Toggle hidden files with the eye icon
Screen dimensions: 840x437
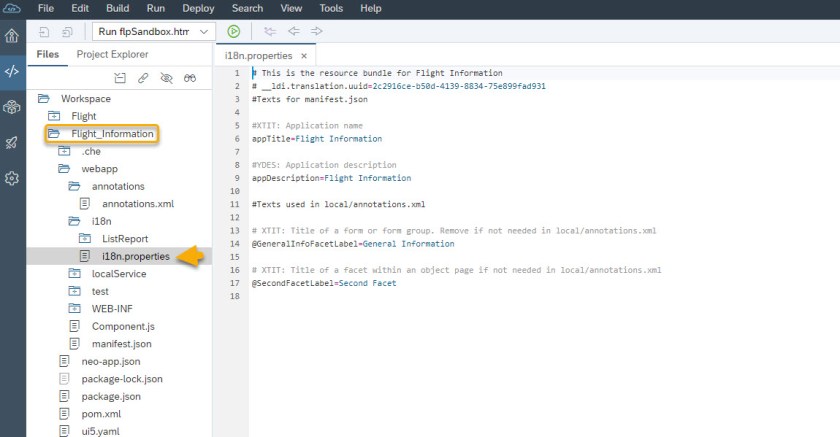[x=167, y=77]
